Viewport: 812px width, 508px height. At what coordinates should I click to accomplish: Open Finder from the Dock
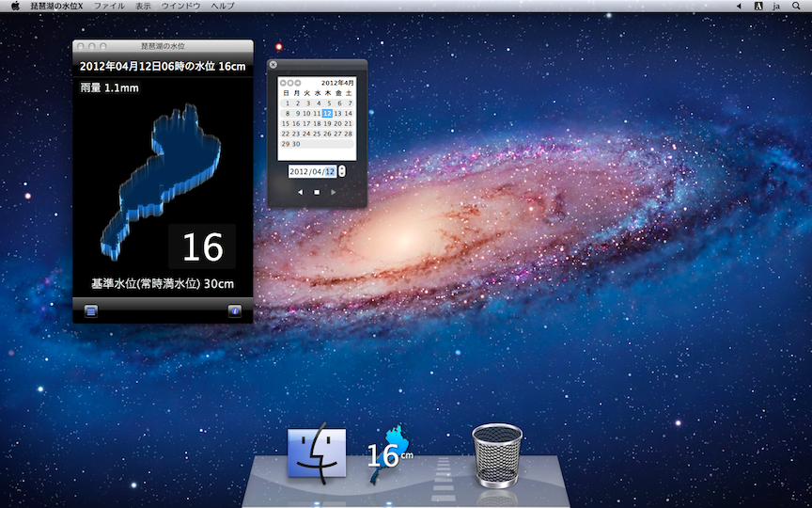coord(317,452)
